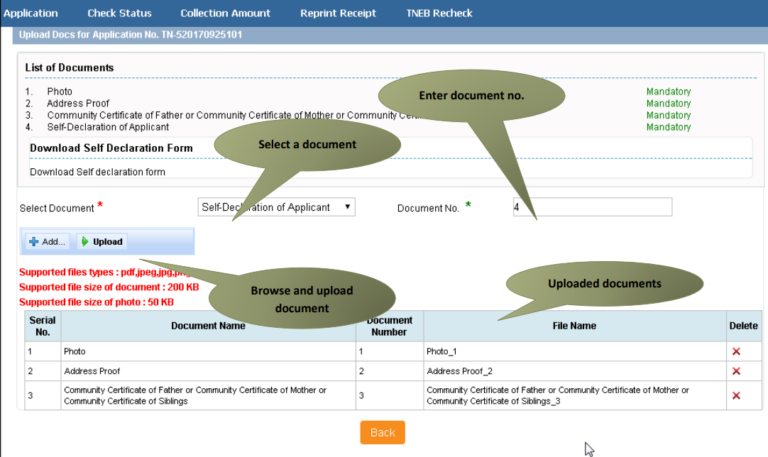
Task: Open the Application menu
Action: 31,13
